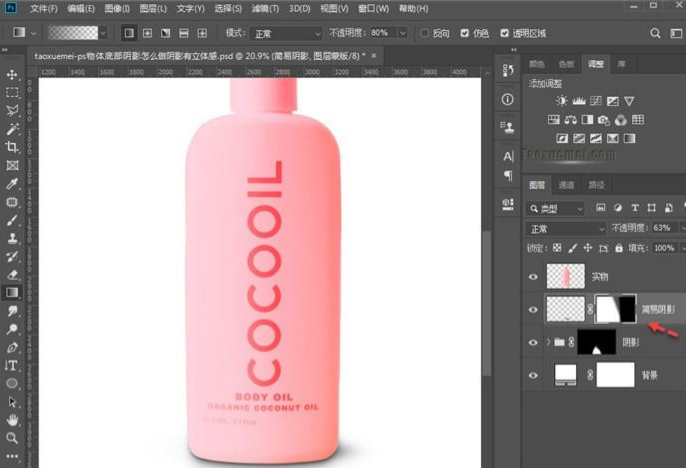Select the Clone Stamp tool

click(12, 238)
